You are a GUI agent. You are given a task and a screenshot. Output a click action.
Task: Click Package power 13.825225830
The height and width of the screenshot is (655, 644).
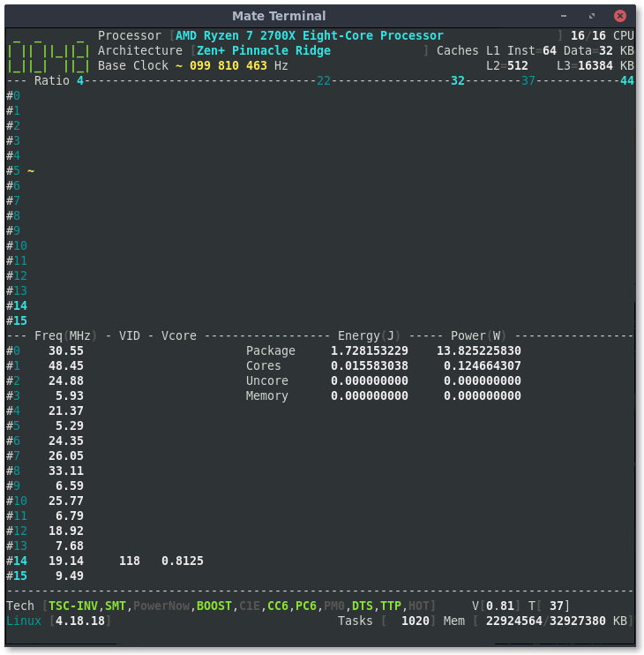pos(479,351)
